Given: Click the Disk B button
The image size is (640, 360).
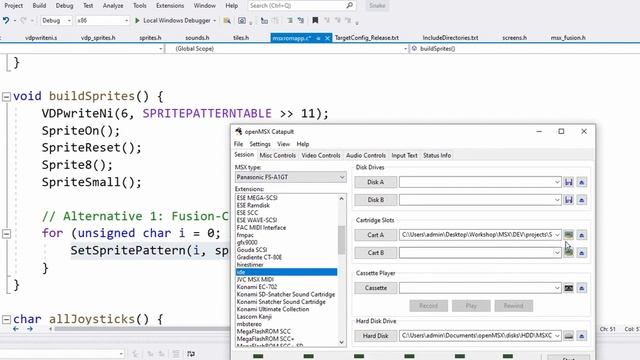Looking at the screenshot, I should click(376, 200).
